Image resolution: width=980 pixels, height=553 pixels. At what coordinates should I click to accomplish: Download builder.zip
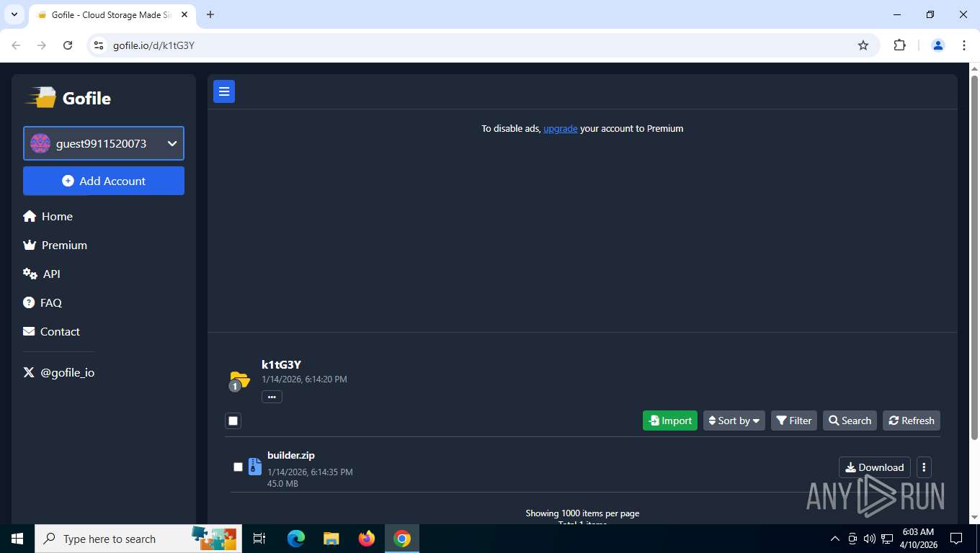tap(875, 467)
